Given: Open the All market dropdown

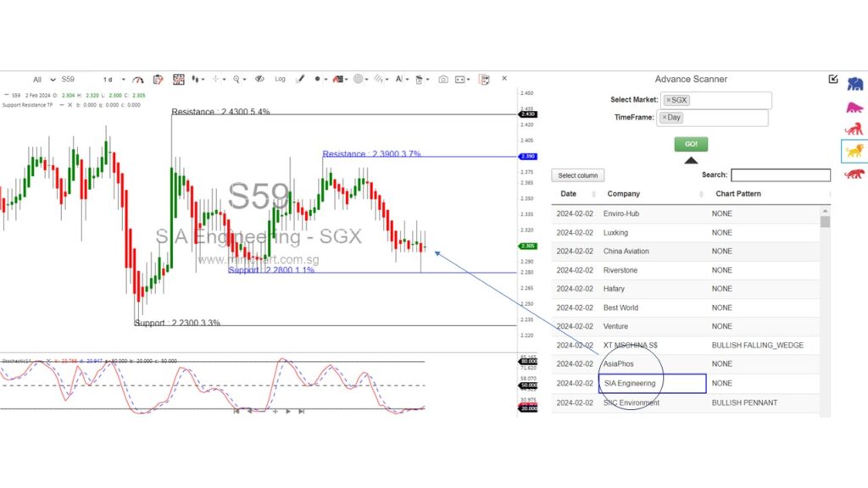Looking at the screenshot, I should (x=44, y=79).
